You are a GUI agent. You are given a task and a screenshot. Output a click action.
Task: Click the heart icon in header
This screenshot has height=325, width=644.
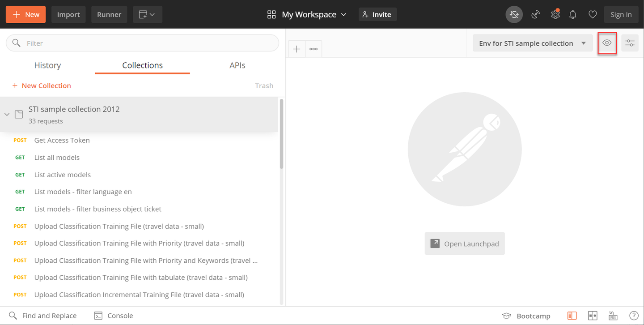593,15
